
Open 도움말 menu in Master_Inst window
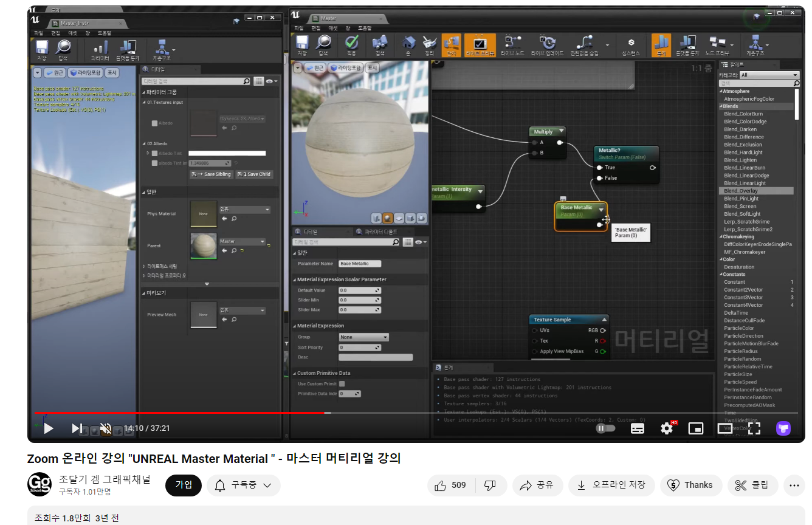tap(105, 33)
